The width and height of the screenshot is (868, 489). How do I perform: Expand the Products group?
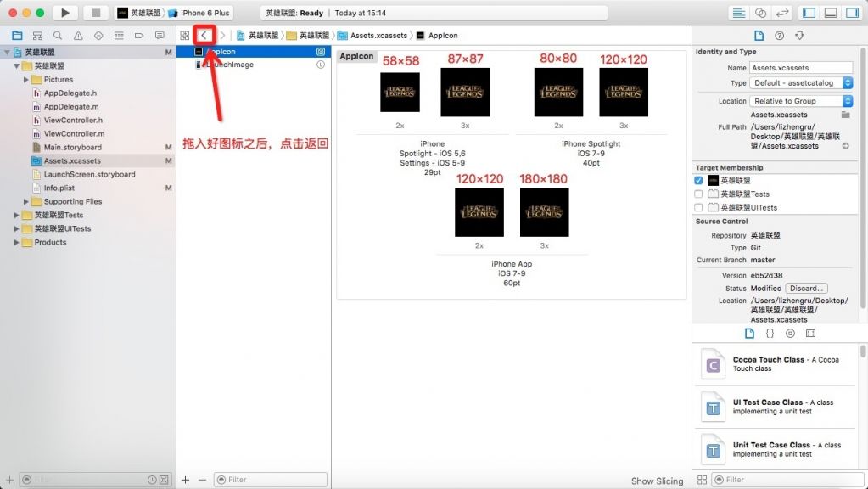point(16,242)
